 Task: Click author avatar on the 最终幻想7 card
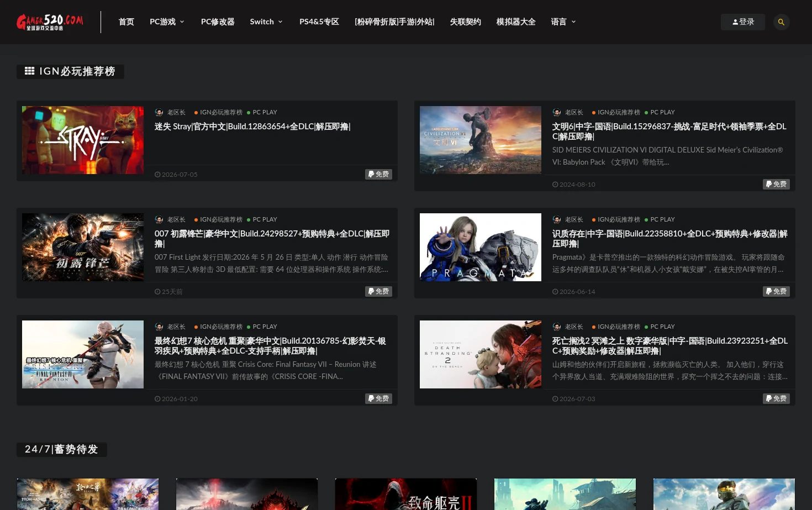tap(159, 327)
